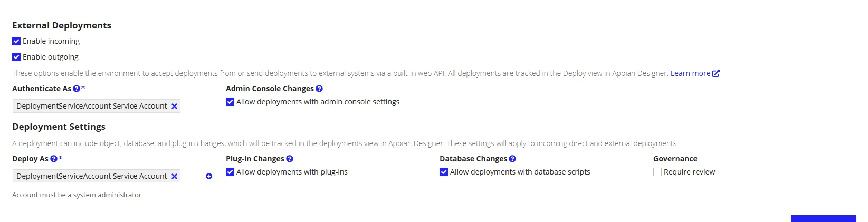Toggle Allow deployments with admin console settings
The image size is (868, 222).
pyautogui.click(x=230, y=102)
